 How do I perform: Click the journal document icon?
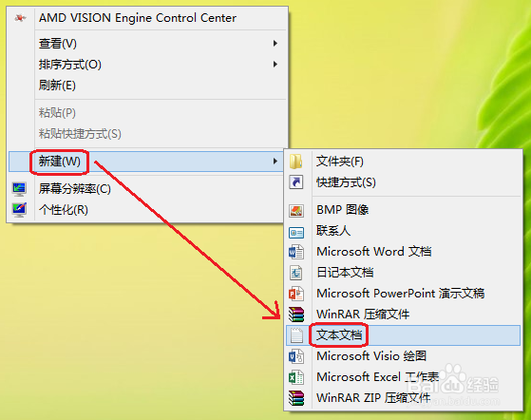[x=296, y=273]
